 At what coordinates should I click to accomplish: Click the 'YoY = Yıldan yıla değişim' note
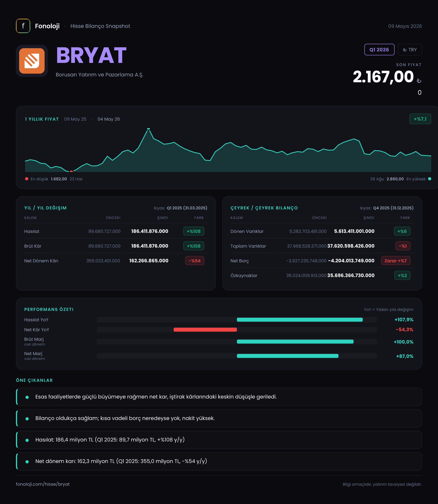pos(388,310)
